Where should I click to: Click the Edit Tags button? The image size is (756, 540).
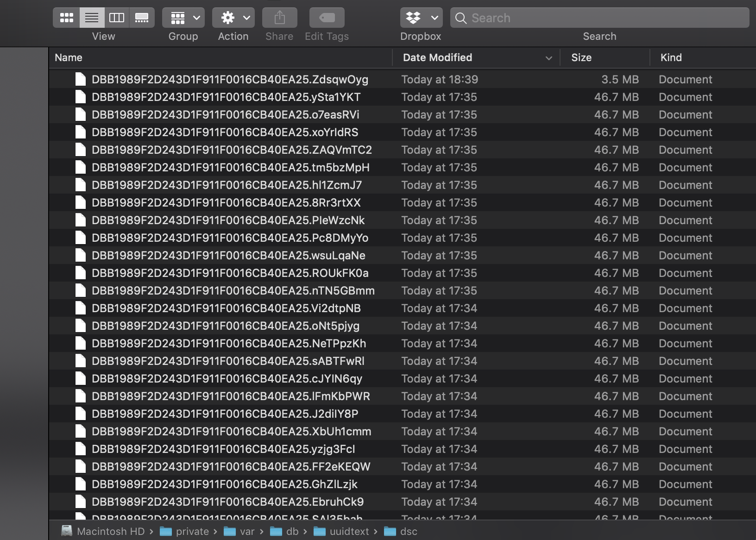(x=327, y=18)
